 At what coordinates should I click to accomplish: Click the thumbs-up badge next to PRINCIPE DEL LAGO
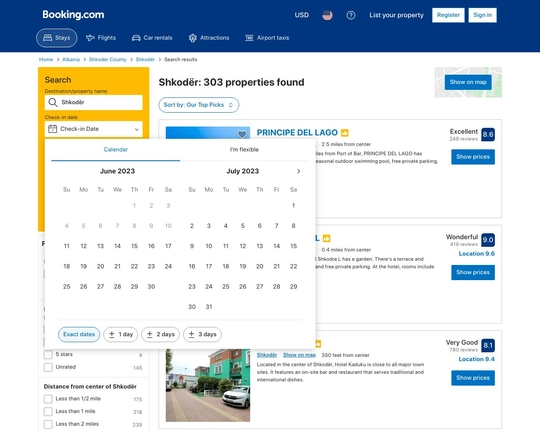344,133
